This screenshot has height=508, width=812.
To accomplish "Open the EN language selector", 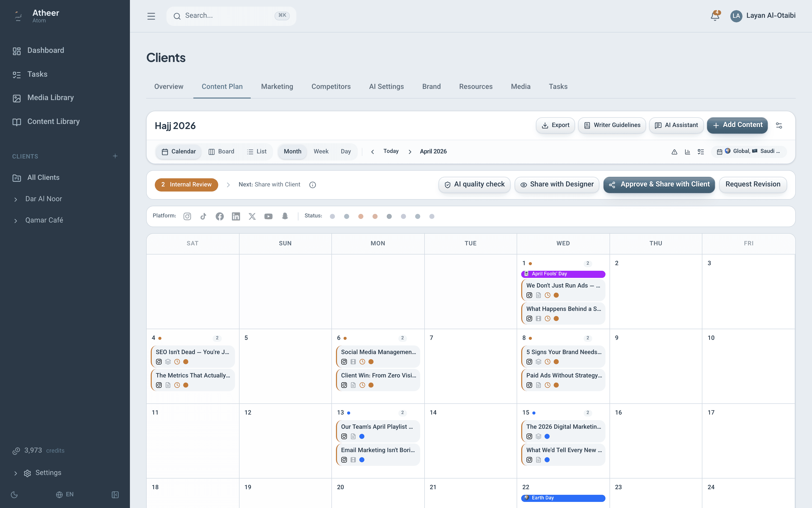I will click(65, 495).
